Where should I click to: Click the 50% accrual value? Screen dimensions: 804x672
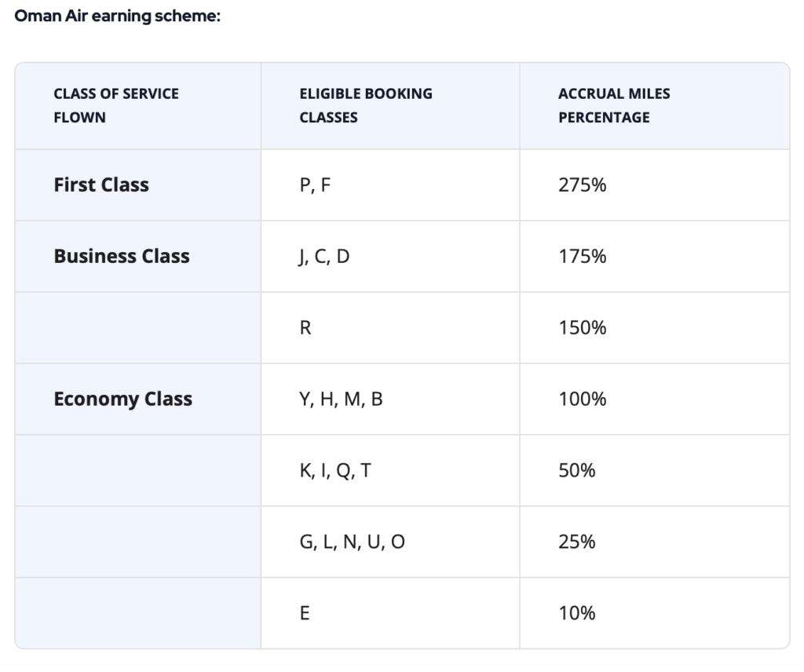(577, 470)
